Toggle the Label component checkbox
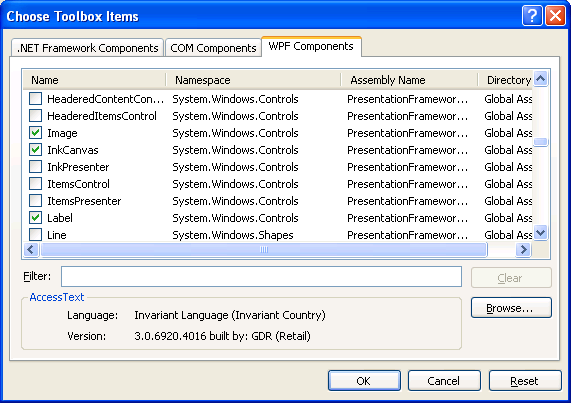The image size is (571, 403). coord(35,218)
